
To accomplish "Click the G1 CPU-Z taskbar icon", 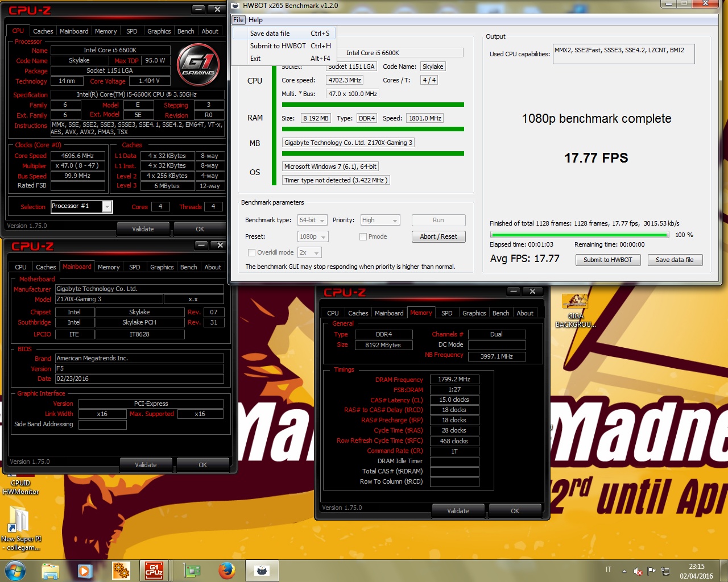I will 154,570.
